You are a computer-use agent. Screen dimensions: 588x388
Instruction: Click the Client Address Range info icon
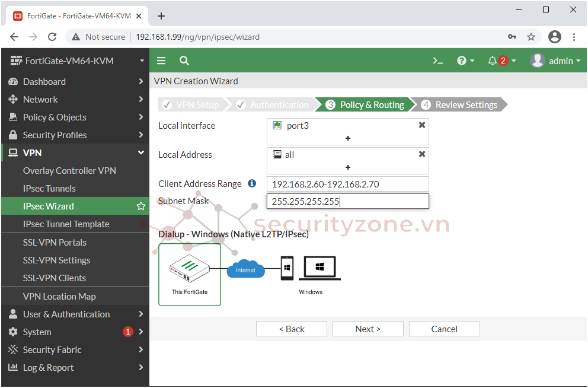[x=252, y=184]
